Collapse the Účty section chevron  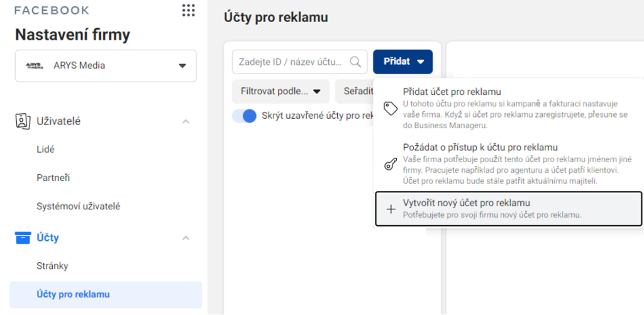click(x=186, y=238)
